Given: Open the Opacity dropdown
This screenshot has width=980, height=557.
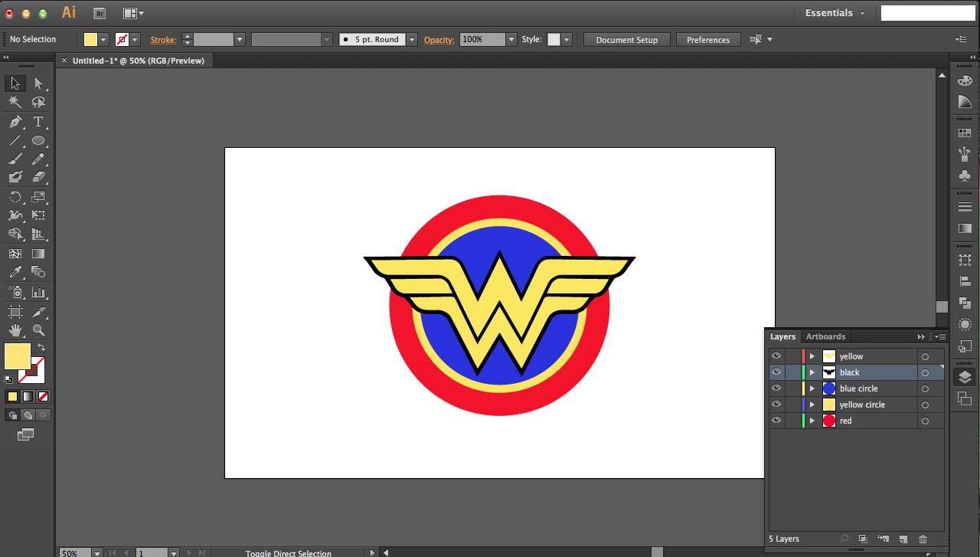Looking at the screenshot, I should pyautogui.click(x=511, y=39).
